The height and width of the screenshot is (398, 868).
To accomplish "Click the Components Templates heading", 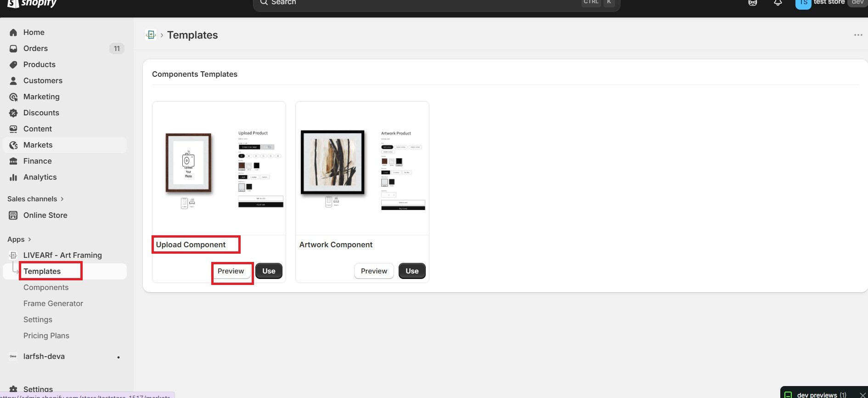I will point(195,74).
